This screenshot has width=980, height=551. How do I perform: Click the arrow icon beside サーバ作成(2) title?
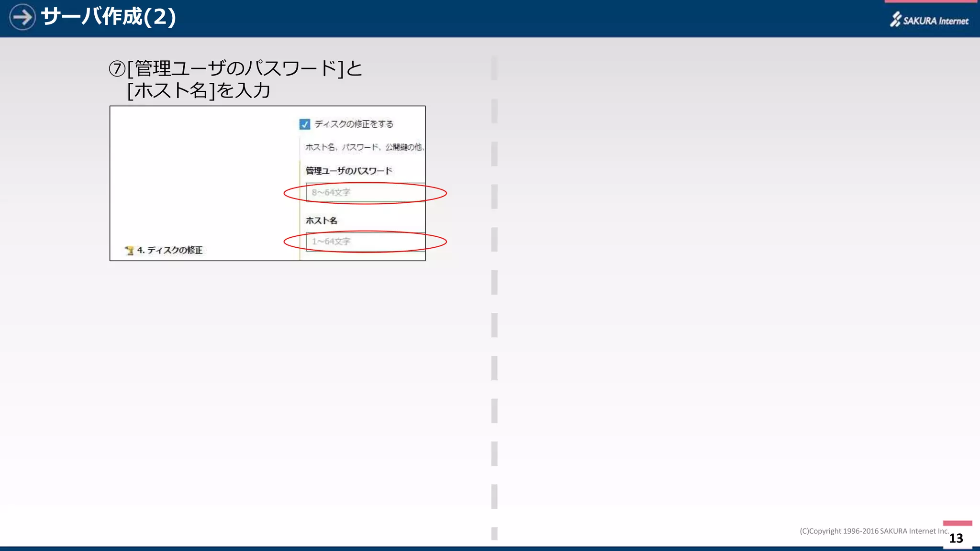coord(22,17)
